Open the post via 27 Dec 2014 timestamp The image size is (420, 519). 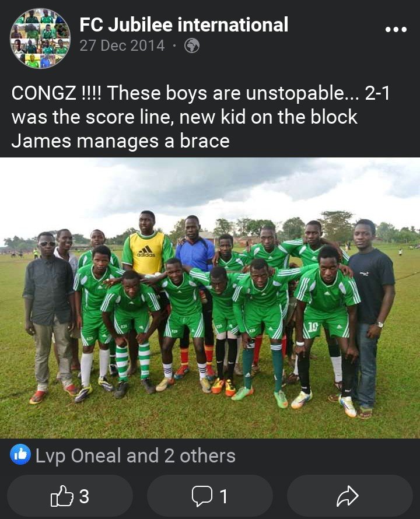(123, 45)
